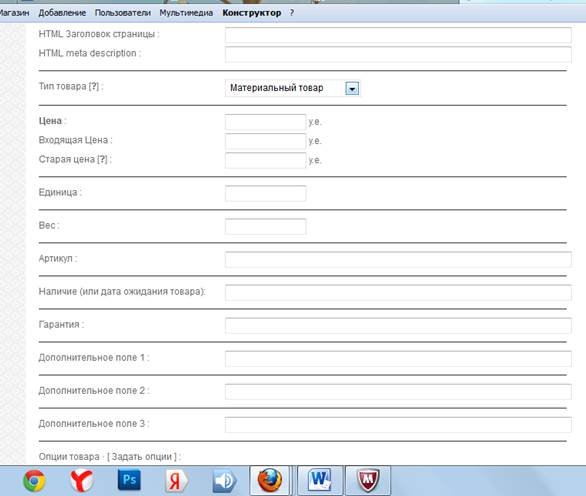This screenshot has width=586, height=496.
Task: Open the Мультимедиа menu
Action: (x=186, y=13)
